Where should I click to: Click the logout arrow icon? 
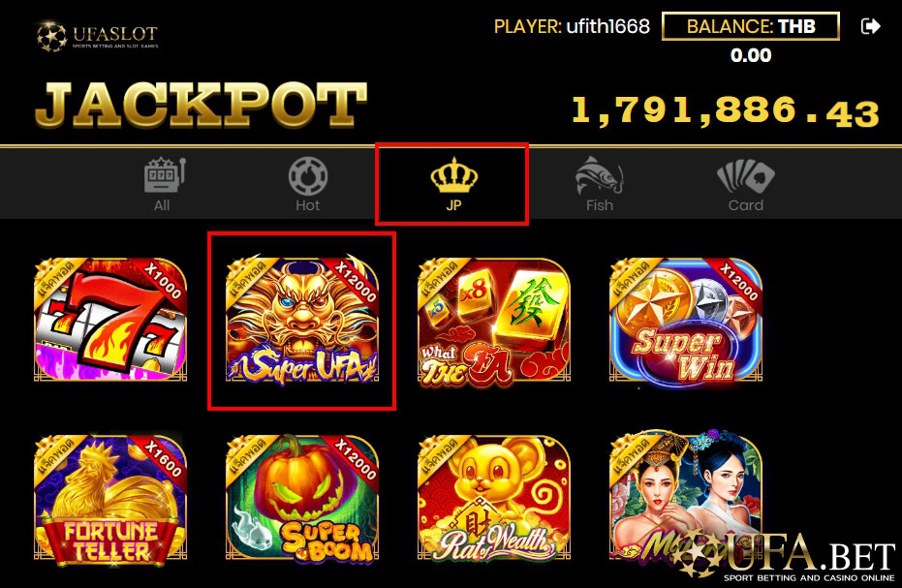[x=870, y=26]
